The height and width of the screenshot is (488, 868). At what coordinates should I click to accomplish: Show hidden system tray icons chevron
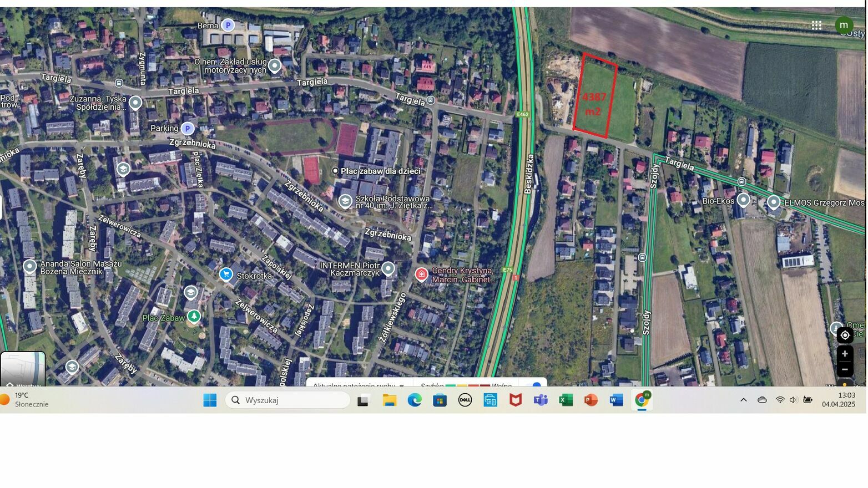[x=743, y=400]
